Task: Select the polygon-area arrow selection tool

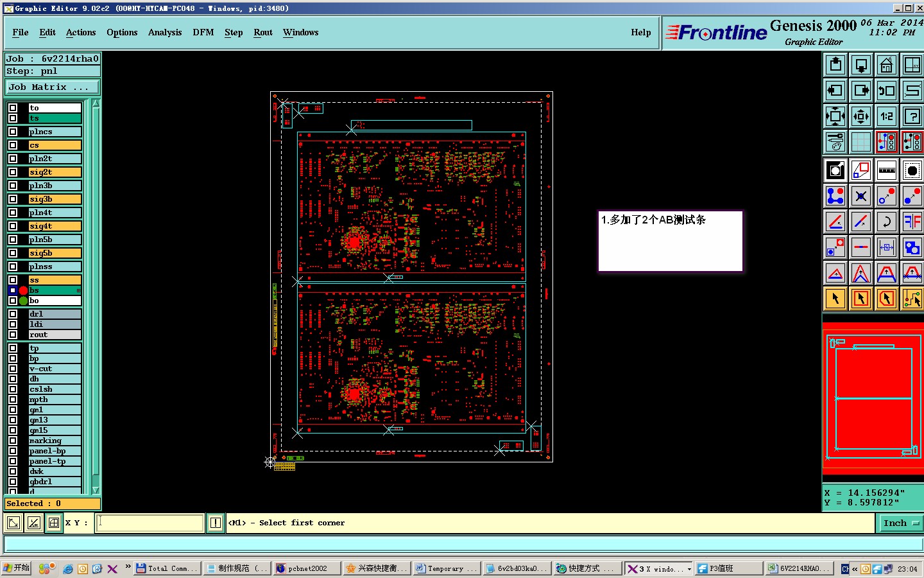Action: [x=887, y=299]
